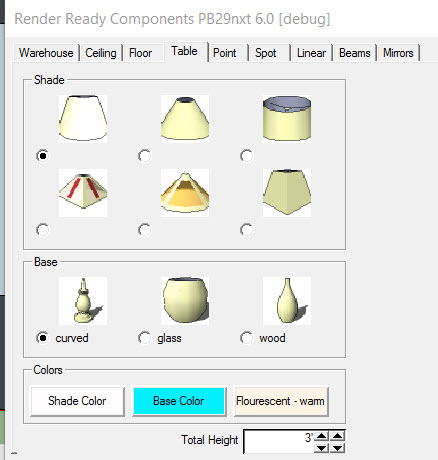Screen dimensions: 438x460
Task: Click the tapered drum lamp shade image
Action: point(83,119)
